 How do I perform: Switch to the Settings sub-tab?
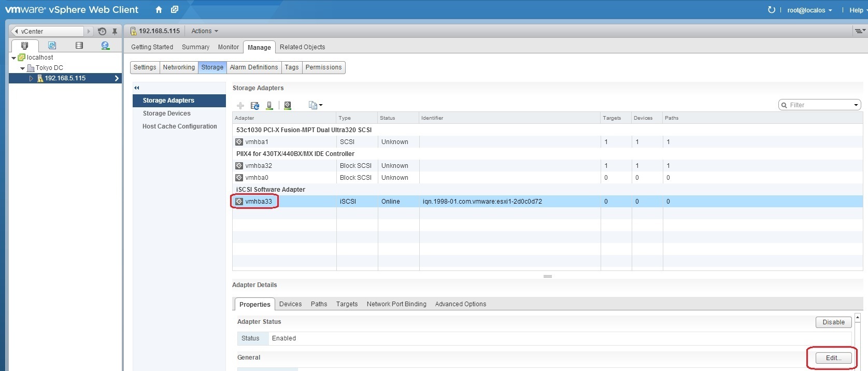(145, 67)
